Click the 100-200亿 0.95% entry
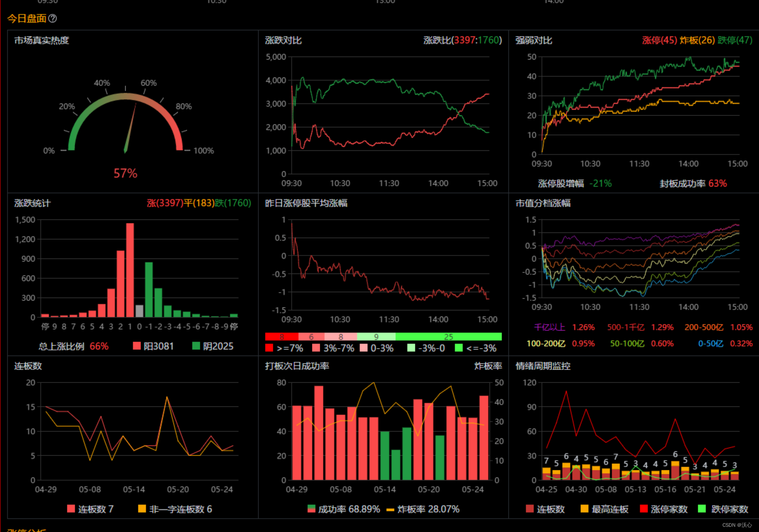 pos(560,344)
